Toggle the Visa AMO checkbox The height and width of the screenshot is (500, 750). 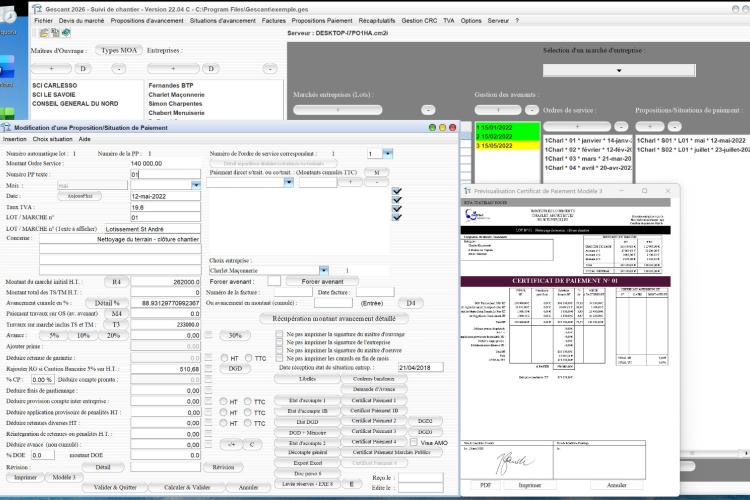click(x=414, y=443)
